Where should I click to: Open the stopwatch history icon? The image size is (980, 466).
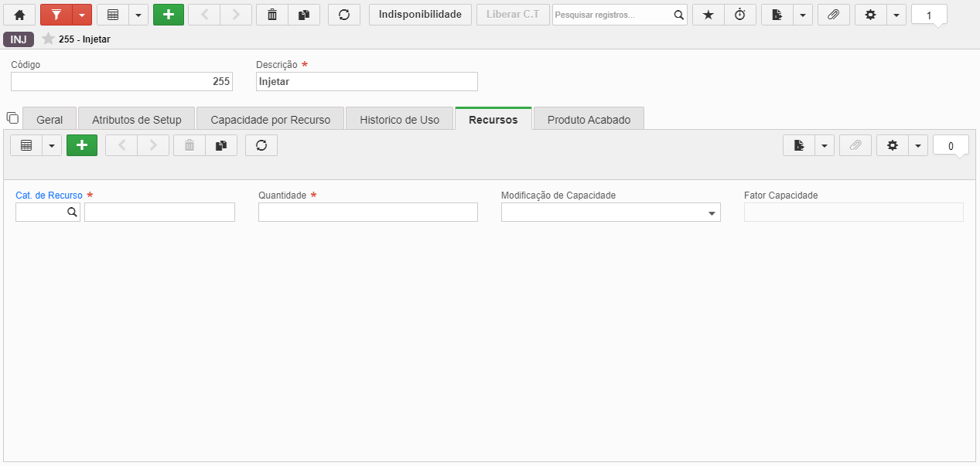(x=739, y=15)
